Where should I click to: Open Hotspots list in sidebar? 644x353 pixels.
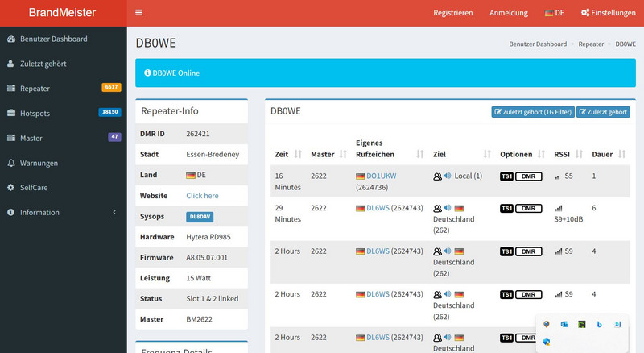click(64, 113)
